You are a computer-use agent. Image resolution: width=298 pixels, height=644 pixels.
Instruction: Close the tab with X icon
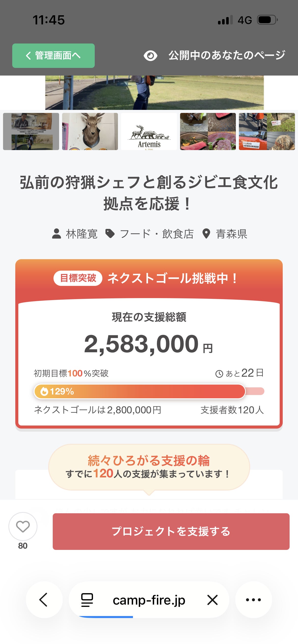pos(212,600)
